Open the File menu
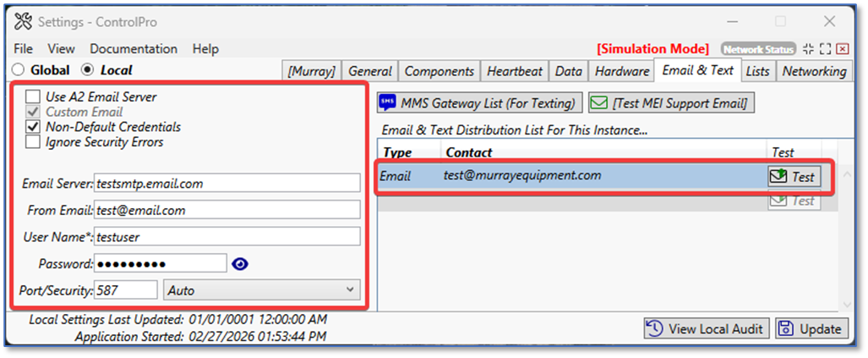The image size is (868, 358). click(23, 49)
